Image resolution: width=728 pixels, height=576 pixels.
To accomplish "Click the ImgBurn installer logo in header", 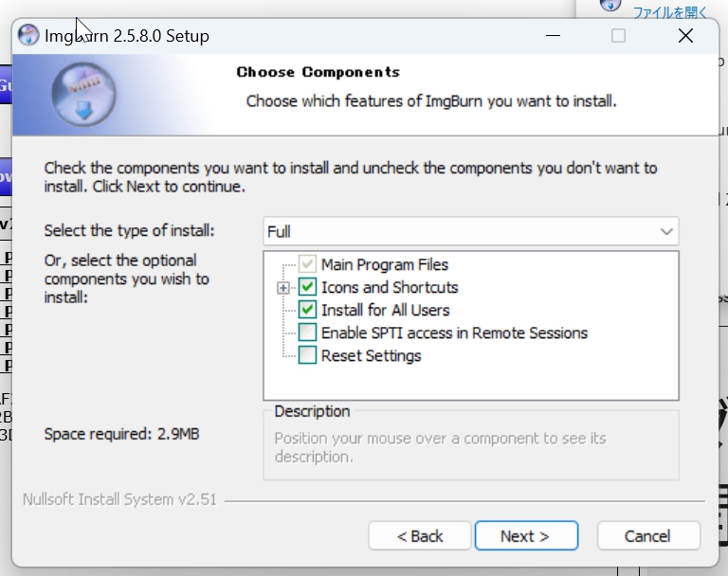I will (83, 95).
